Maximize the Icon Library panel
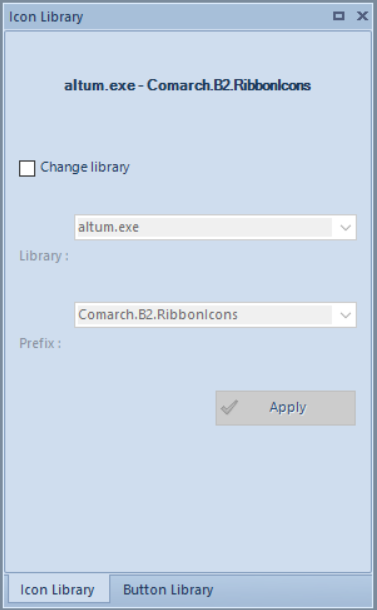Image resolution: width=377 pixels, height=610 pixels. (x=339, y=16)
